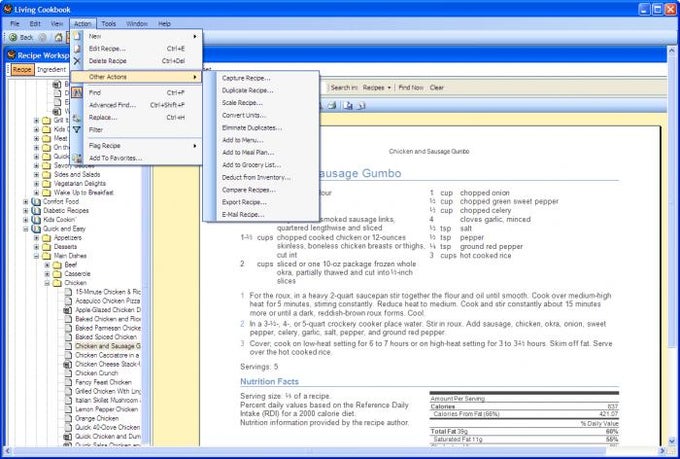Switch to the Ingredient tab

[x=51, y=69]
